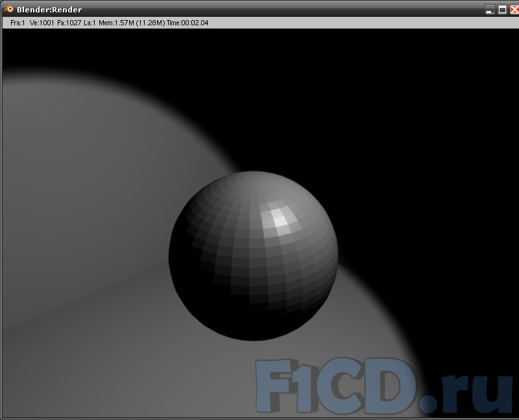This screenshot has width=519, height=420.
Task: Click the 'Ve:1001' vertex count text
Action: (42, 23)
